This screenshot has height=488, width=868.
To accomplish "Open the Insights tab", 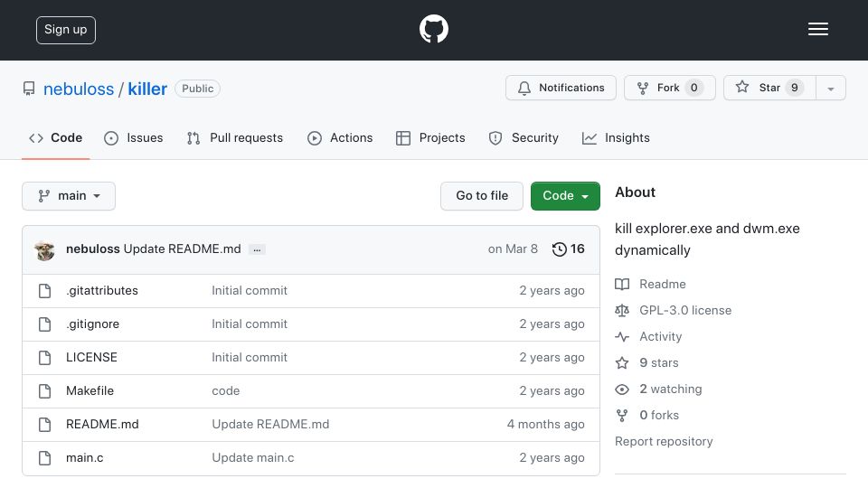I will click(616, 137).
